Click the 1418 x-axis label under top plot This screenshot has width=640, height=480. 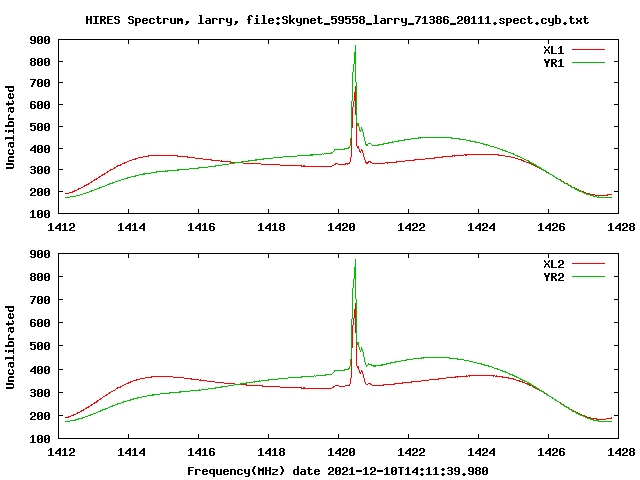[x=271, y=227]
